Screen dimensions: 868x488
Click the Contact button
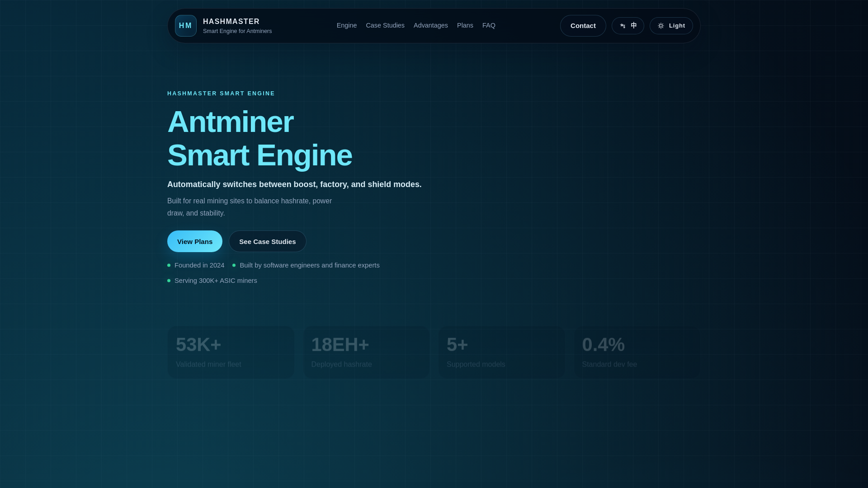point(583,26)
